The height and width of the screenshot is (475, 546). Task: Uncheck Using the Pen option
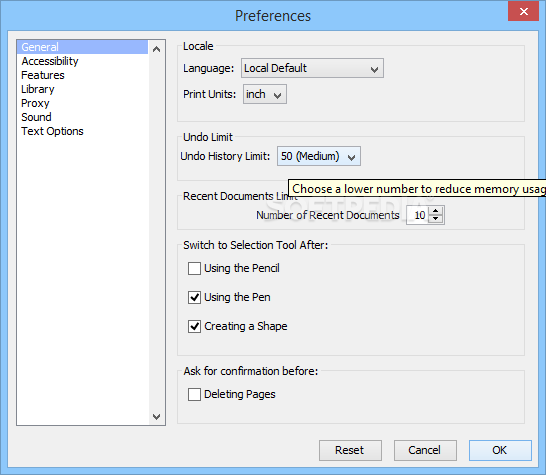click(x=194, y=297)
